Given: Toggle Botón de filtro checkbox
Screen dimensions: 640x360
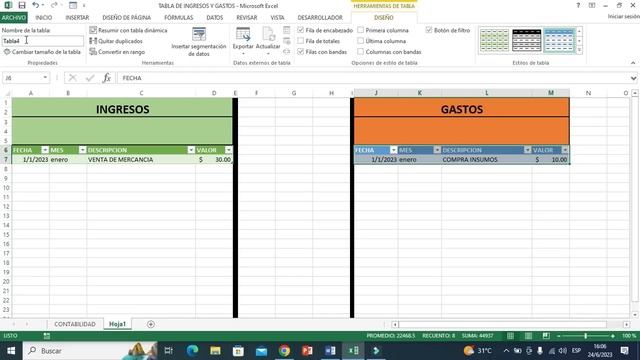Looking at the screenshot, I should tap(429, 30).
